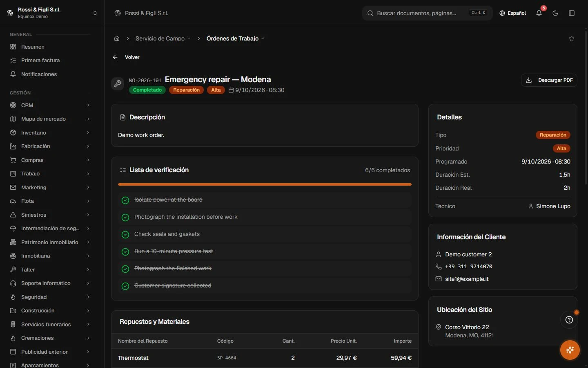Focus the search documents field
588x368 pixels.
[427, 13]
